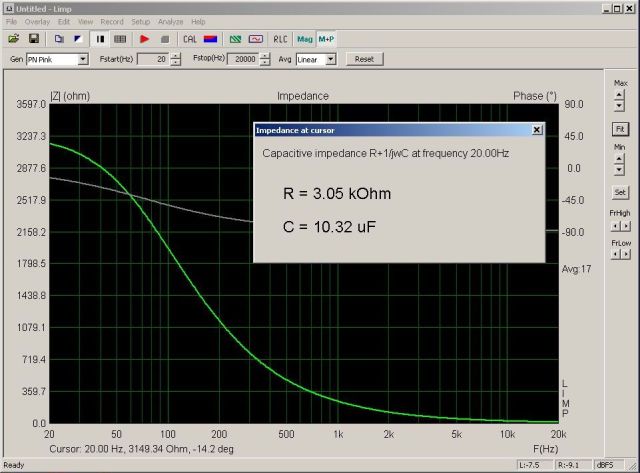
Task: Shift FrHigh left with its left arrow
Action: tap(615, 226)
